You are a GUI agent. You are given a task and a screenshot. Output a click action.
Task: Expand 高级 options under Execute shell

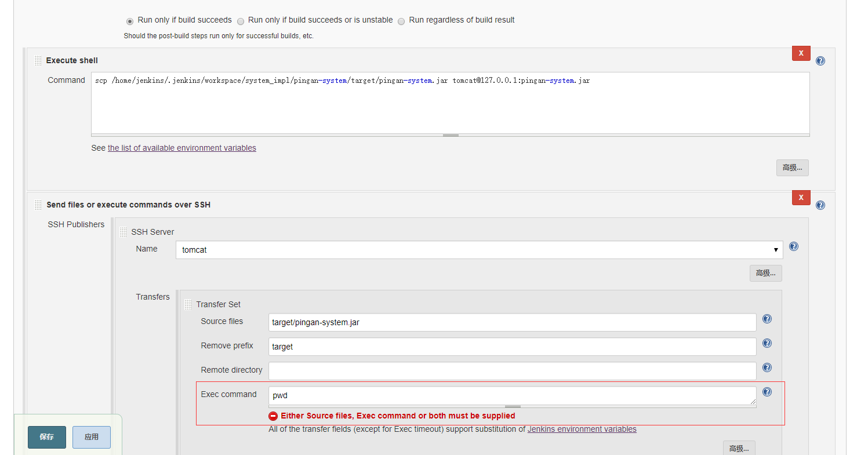(792, 168)
